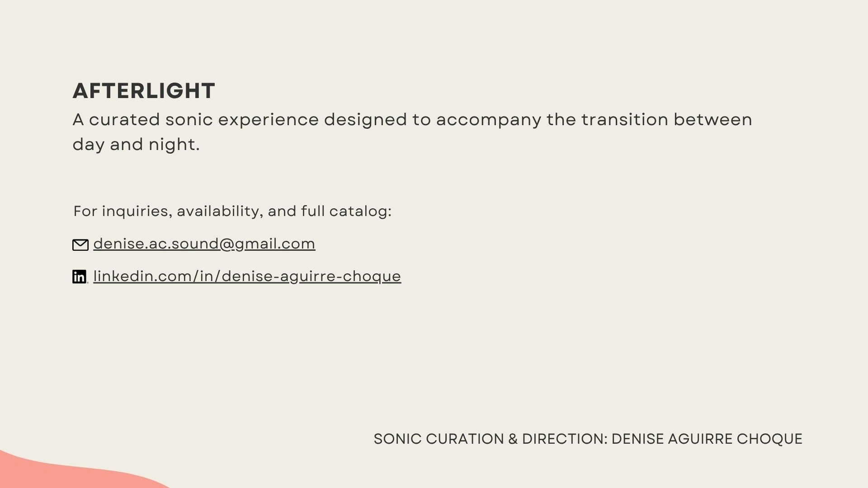Click the LinkedIn logo icon

[x=79, y=277]
